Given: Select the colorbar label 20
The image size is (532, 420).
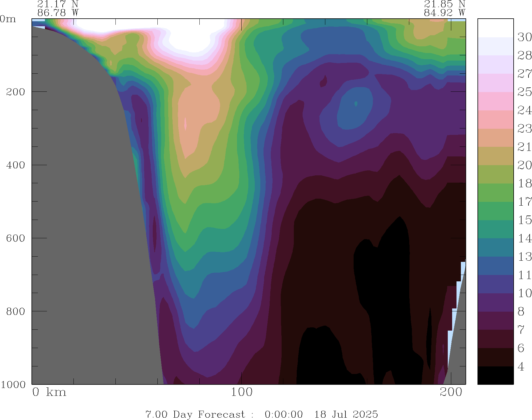Looking at the screenshot, I should [x=524, y=165].
